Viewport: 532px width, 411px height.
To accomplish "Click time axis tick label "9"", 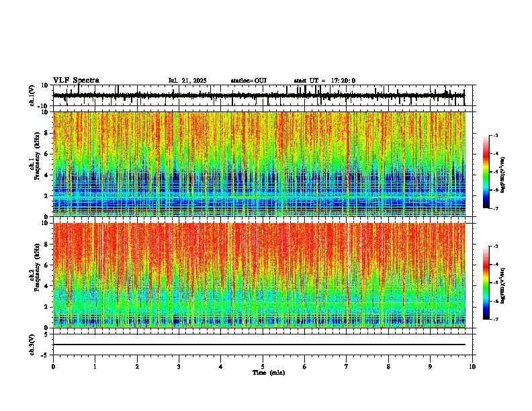I will point(430,367).
